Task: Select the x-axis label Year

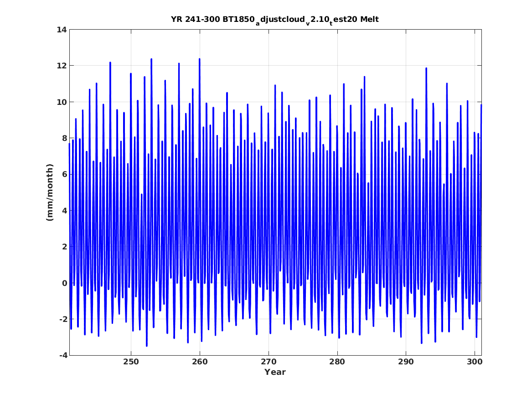Action: tap(275, 372)
